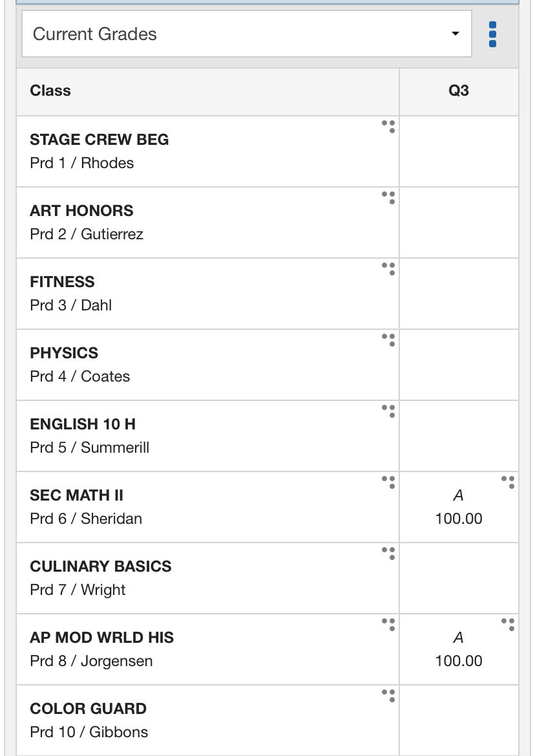Click three-dot icon on COLOR GUARD row

click(x=388, y=695)
